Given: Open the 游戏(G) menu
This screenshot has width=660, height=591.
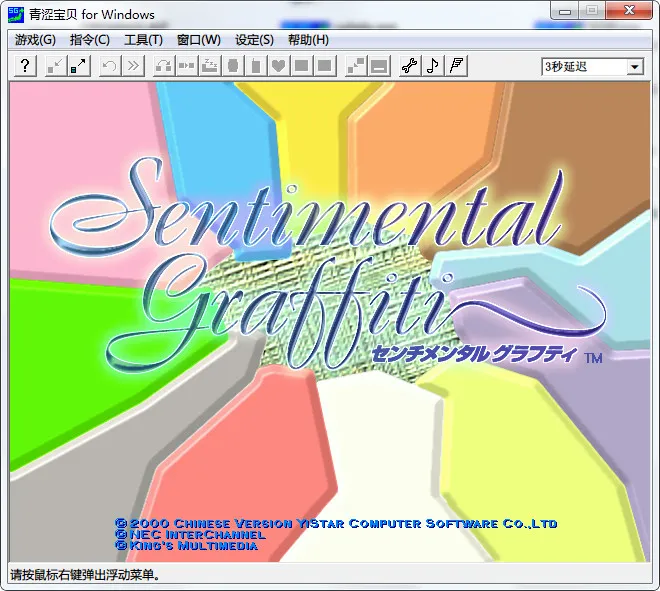Looking at the screenshot, I should pyautogui.click(x=35, y=40).
